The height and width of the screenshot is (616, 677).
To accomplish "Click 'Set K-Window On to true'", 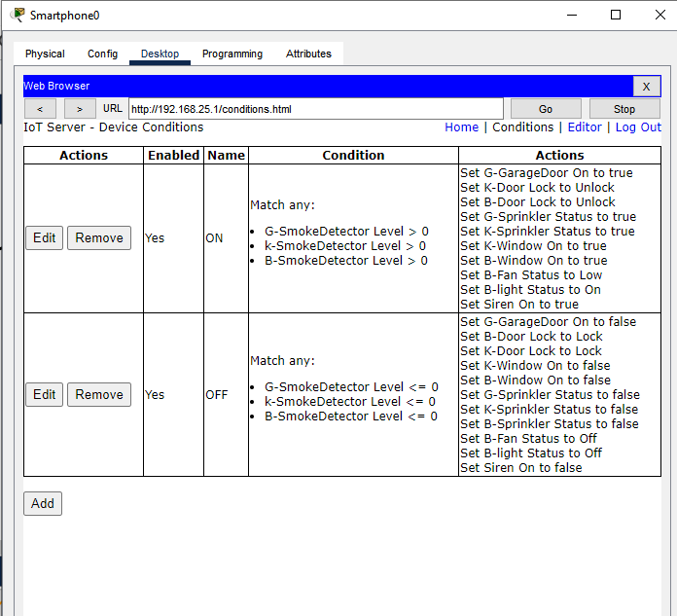I will 533,246.
